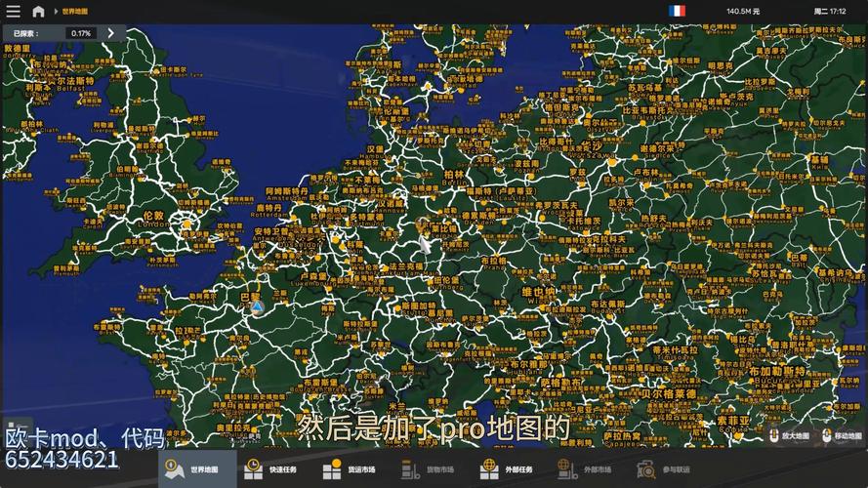
Task: Select the 世界地图 breadcrumb label
Action: 75,11
